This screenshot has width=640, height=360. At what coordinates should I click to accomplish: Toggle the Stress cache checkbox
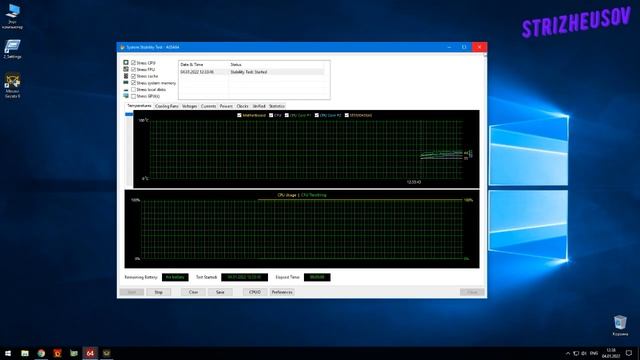[133, 76]
